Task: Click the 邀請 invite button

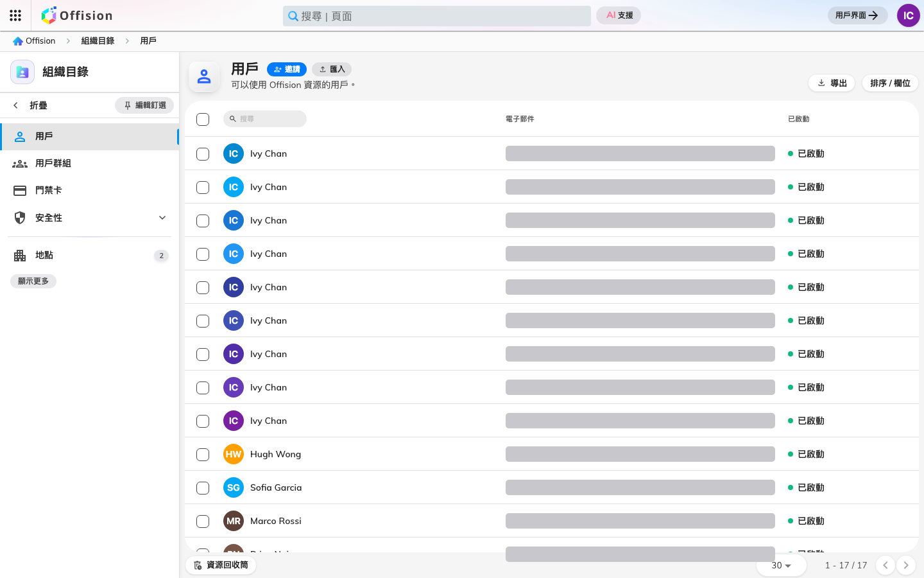Action: coord(287,69)
